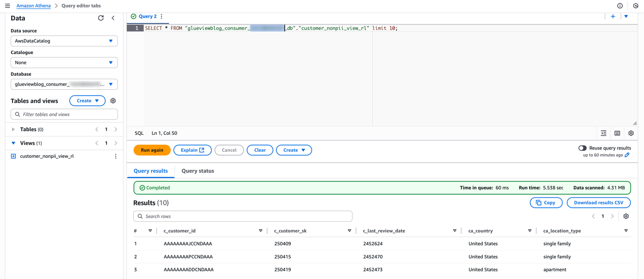Download results CSV

(x=599, y=203)
